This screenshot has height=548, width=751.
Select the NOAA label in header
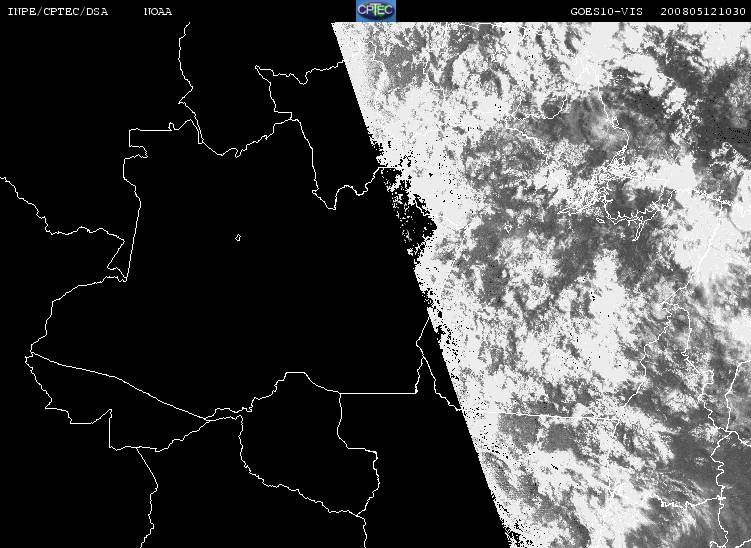point(158,11)
